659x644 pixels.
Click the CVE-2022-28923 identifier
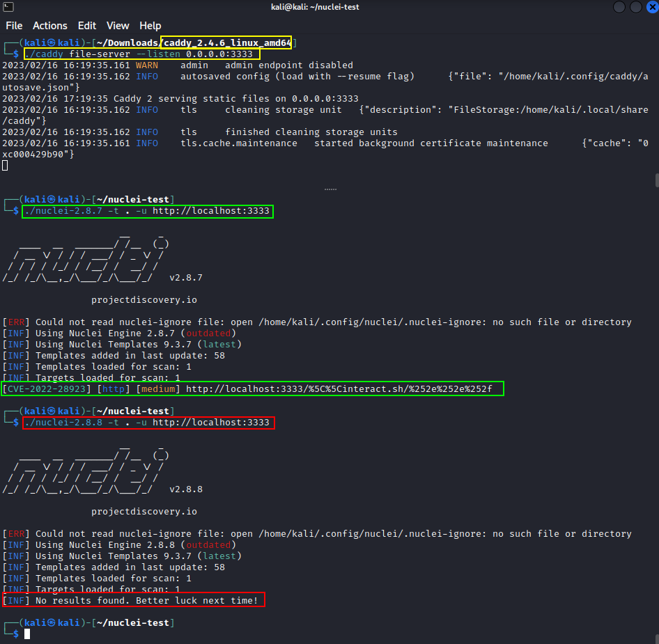coord(47,389)
